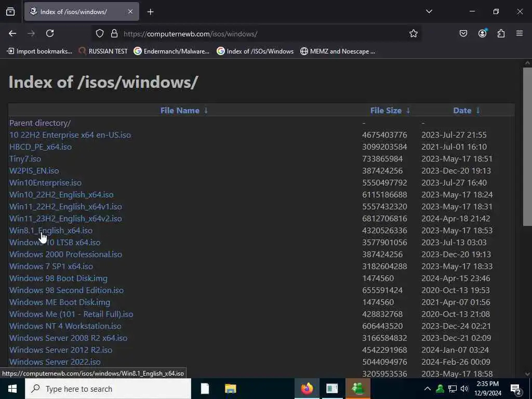Reload the current page
Image resolution: width=532 pixels, height=399 pixels.
[x=50, y=33]
